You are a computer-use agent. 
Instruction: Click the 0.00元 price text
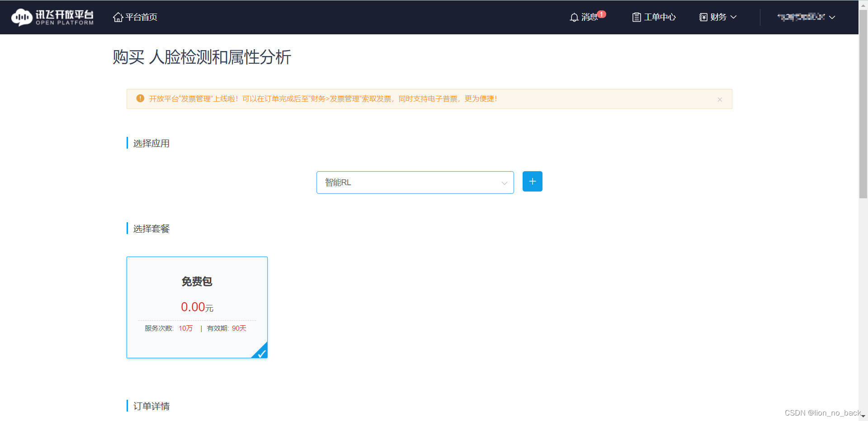click(197, 307)
